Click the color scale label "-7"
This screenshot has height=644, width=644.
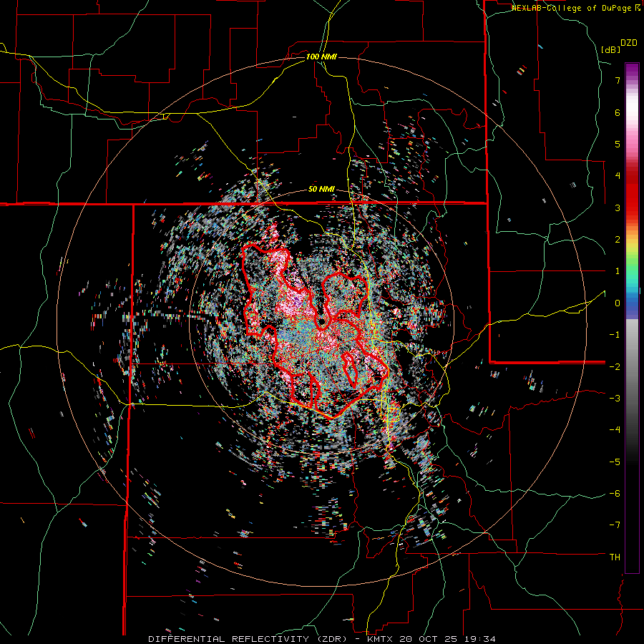pos(615,525)
